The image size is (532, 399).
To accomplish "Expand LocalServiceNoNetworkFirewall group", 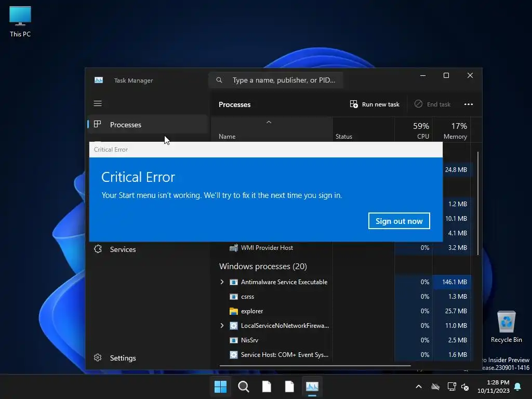I will click(222, 326).
